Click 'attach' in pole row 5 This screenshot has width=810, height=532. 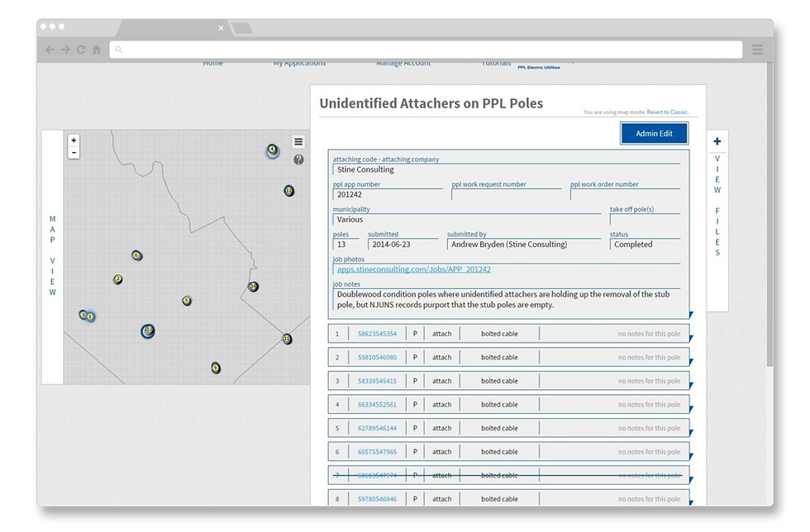click(441, 428)
